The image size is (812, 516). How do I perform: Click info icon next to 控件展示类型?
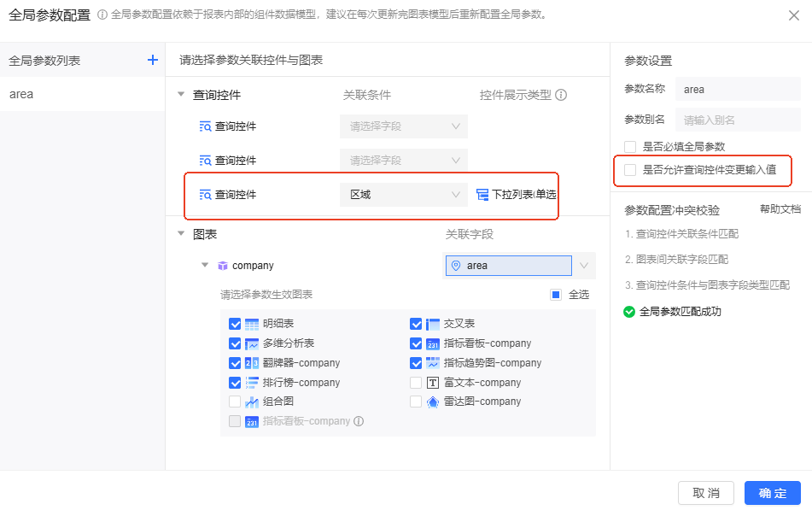coord(561,96)
